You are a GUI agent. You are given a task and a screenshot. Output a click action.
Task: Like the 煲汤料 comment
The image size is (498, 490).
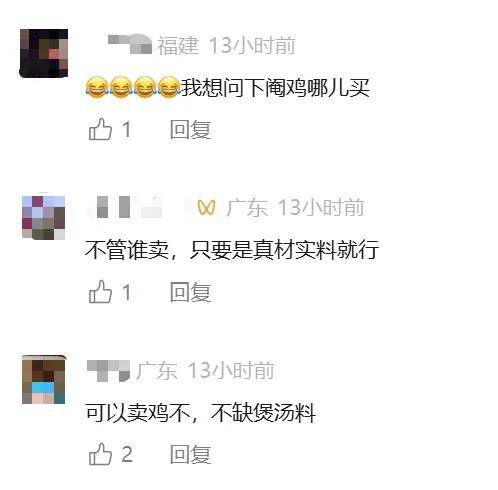[x=100, y=454]
